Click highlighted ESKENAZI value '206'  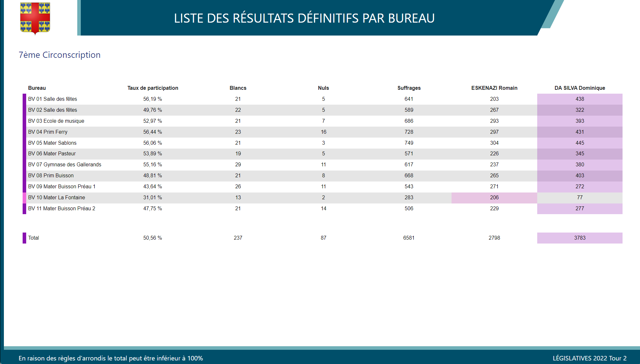(494, 198)
